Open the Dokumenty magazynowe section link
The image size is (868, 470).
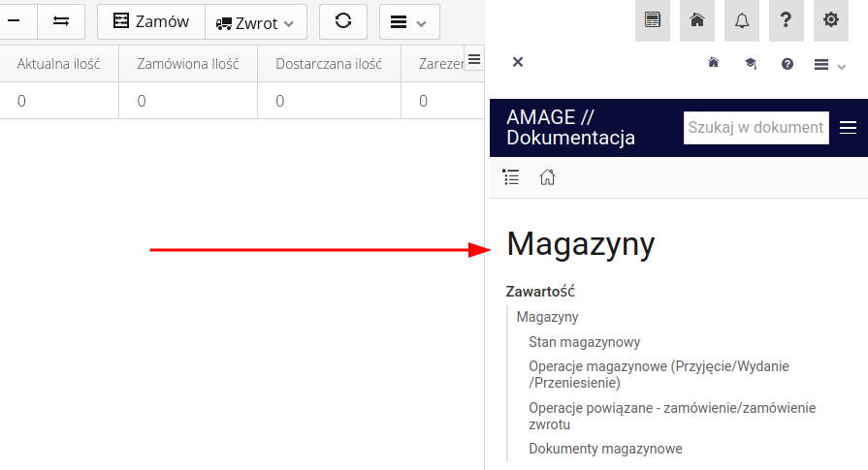coord(605,449)
